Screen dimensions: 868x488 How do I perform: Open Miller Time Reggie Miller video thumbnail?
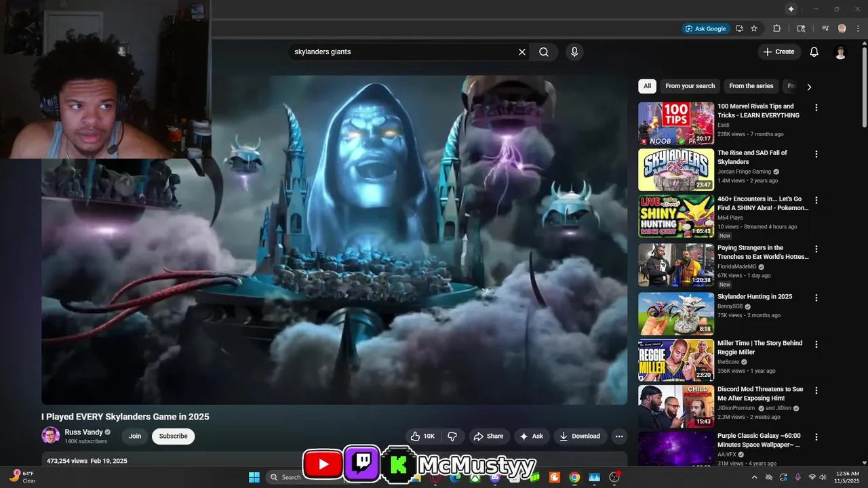(676, 360)
